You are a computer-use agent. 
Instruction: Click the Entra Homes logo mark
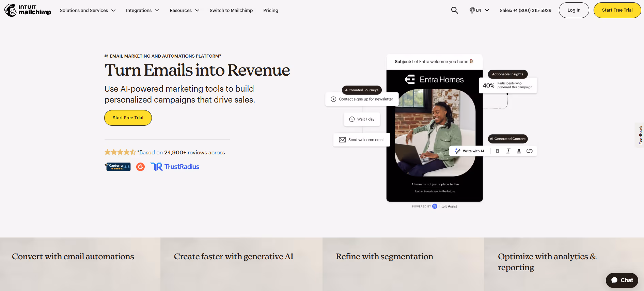(410, 79)
